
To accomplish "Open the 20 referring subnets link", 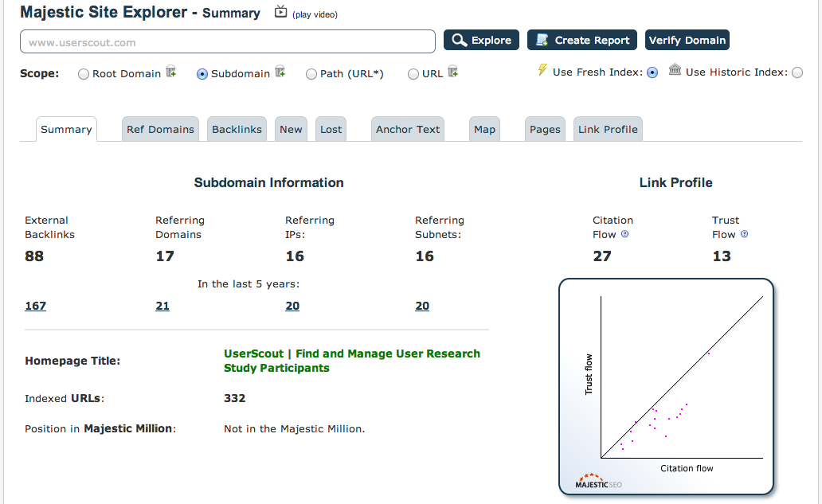I will coord(422,306).
